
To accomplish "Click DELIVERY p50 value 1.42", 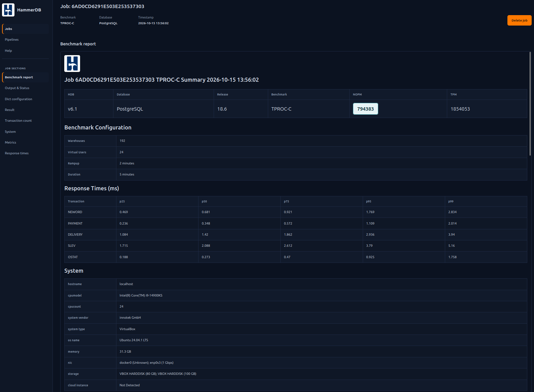I will pyautogui.click(x=205, y=235).
